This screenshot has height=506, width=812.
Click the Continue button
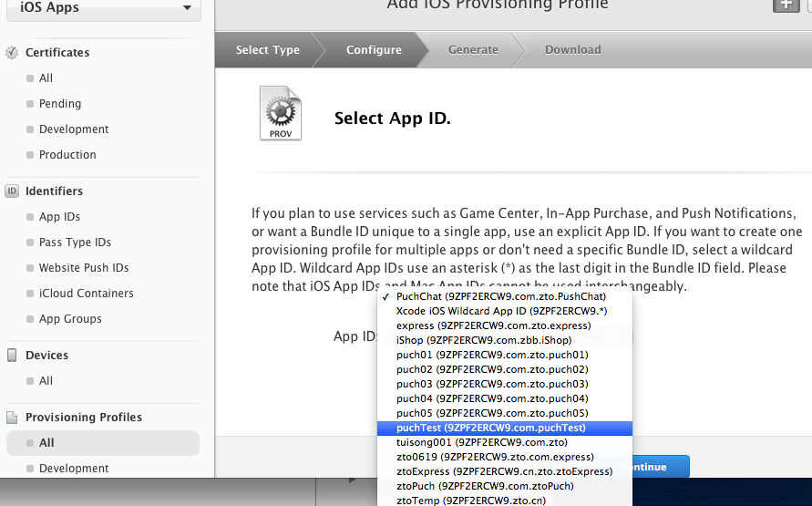tap(661, 467)
